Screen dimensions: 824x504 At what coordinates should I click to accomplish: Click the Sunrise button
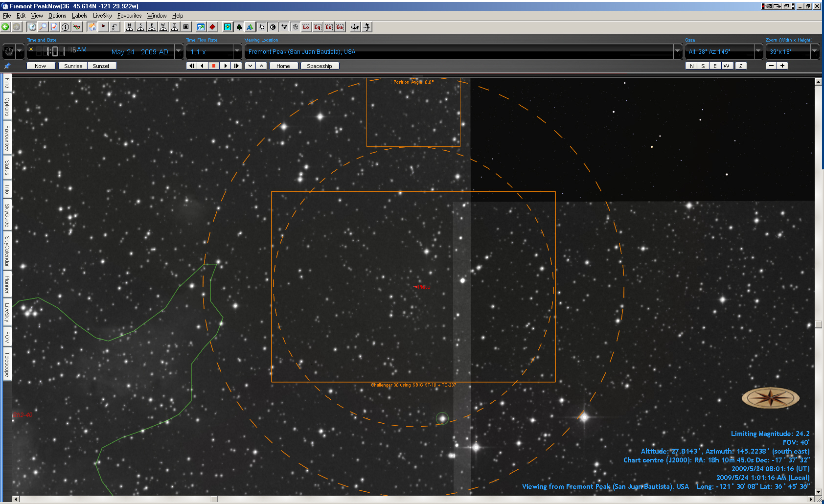tap(73, 66)
